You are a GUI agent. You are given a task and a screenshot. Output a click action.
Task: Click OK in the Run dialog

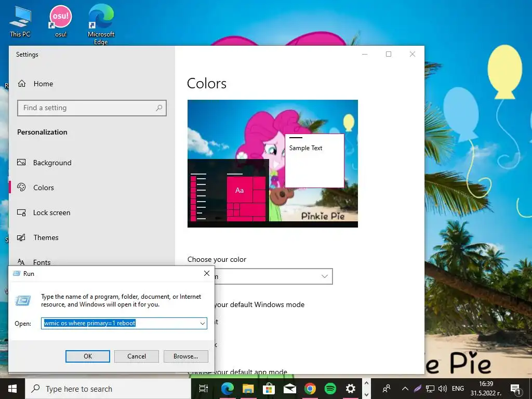click(x=87, y=356)
